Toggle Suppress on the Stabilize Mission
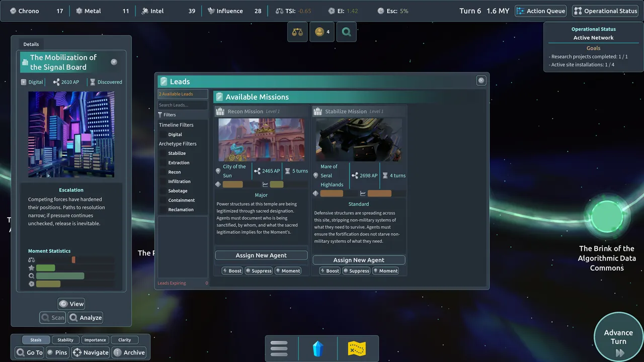This screenshot has height=362, width=644. (x=356, y=270)
